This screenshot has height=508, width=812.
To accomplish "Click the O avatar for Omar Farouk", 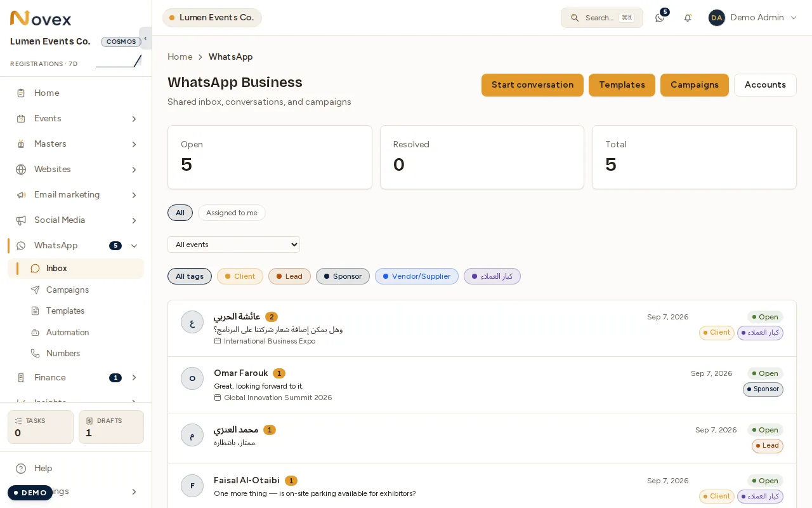I will (x=192, y=378).
